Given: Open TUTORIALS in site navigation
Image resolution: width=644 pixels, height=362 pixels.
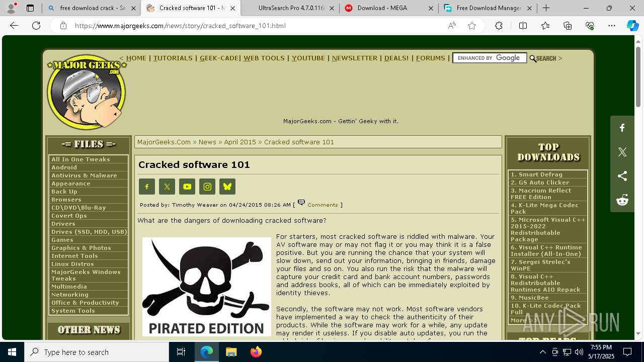Looking at the screenshot, I should click(173, 58).
